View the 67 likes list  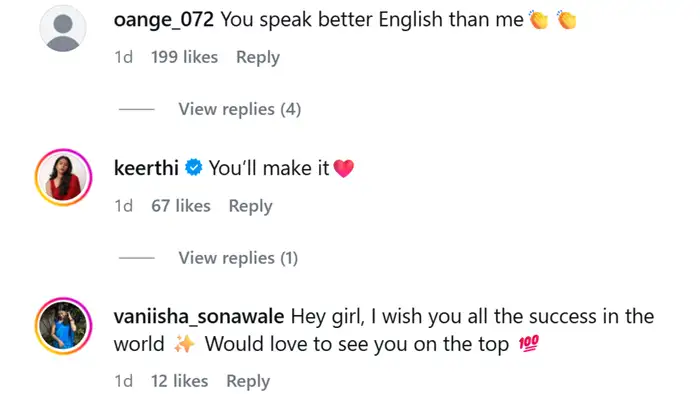[181, 206]
